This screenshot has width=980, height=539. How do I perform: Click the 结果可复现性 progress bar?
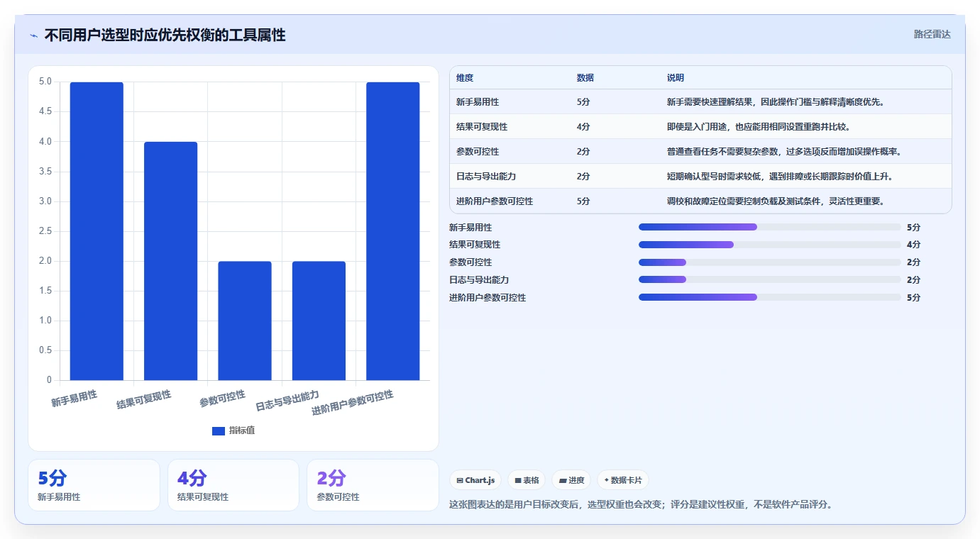(x=769, y=245)
